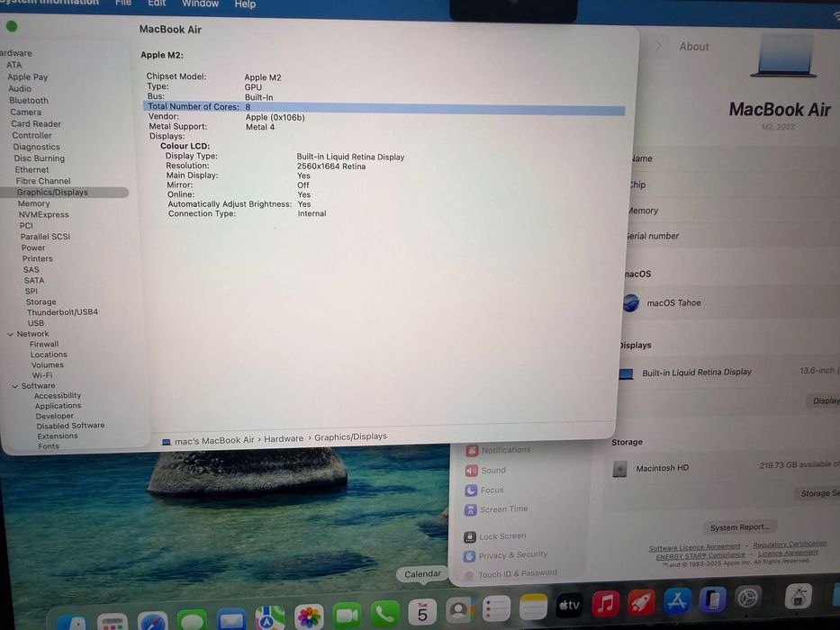Image resolution: width=840 pixels, height=630 pixels.
Task: Open the Regulatory Certification link
Action: 790,544
